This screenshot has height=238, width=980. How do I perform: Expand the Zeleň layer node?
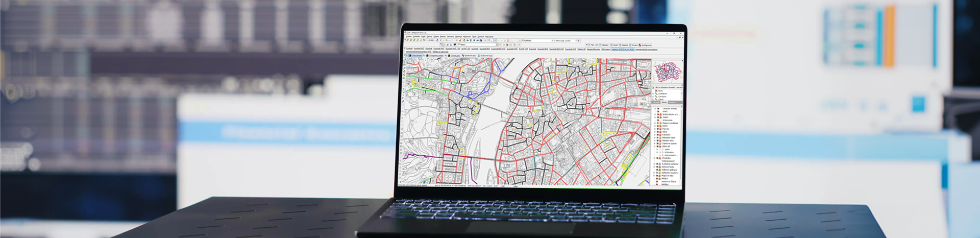655,117
